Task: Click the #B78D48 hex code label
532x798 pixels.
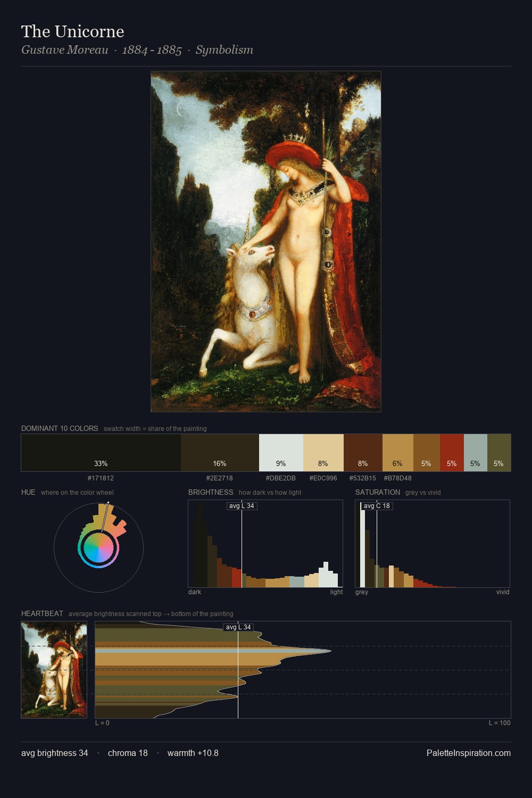Action: pyautogui.click(x=398, y=478)
